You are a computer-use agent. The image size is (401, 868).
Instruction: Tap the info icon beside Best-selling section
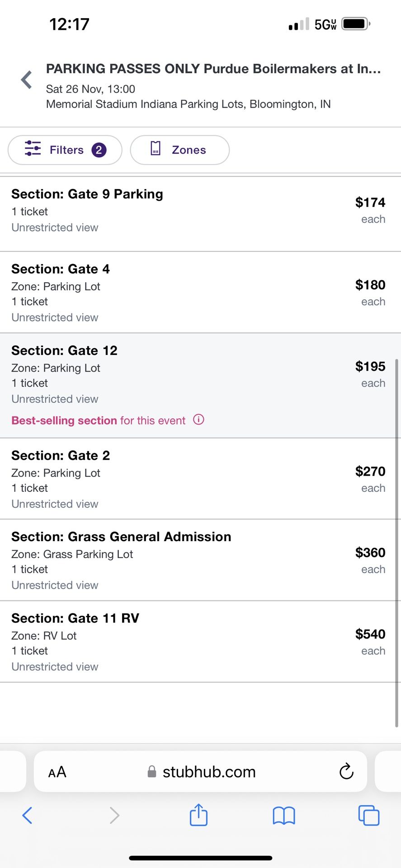coord(198,420)
